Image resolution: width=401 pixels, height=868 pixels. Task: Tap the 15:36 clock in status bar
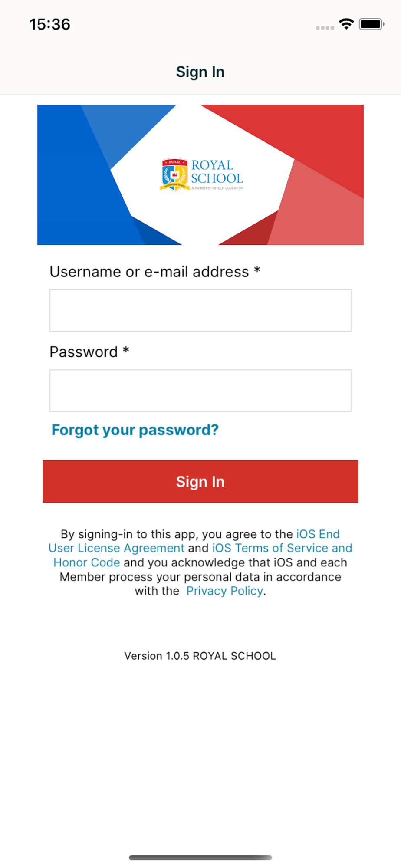tap(50, 24)
